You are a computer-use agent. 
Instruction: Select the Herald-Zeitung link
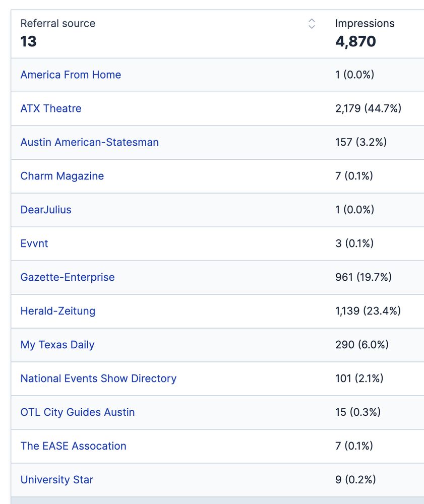57,311
